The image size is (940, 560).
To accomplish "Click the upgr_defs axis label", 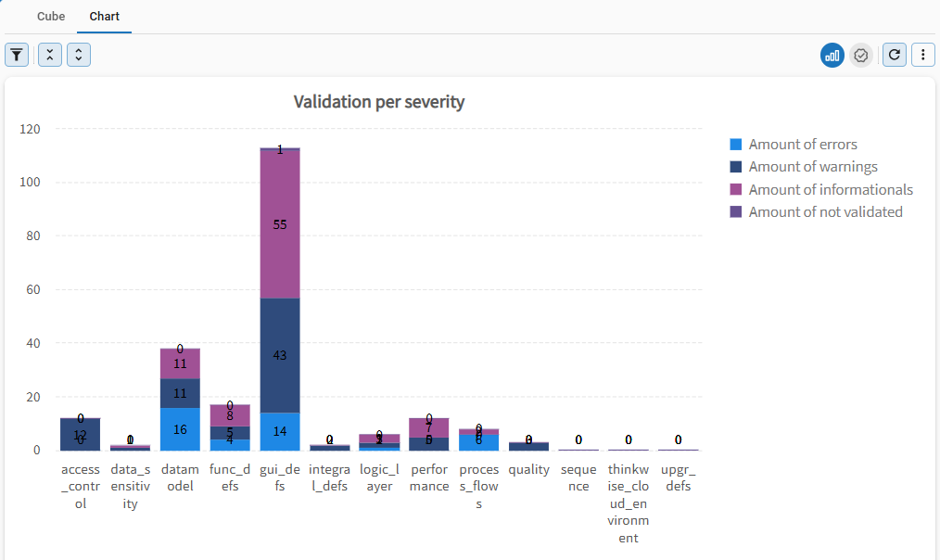I will 678,477.
